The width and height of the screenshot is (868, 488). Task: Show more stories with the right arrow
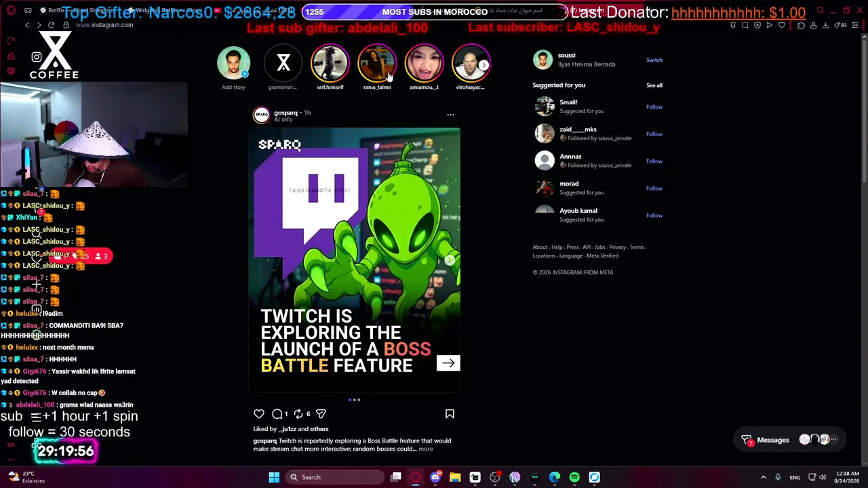[x=484, y=65]
